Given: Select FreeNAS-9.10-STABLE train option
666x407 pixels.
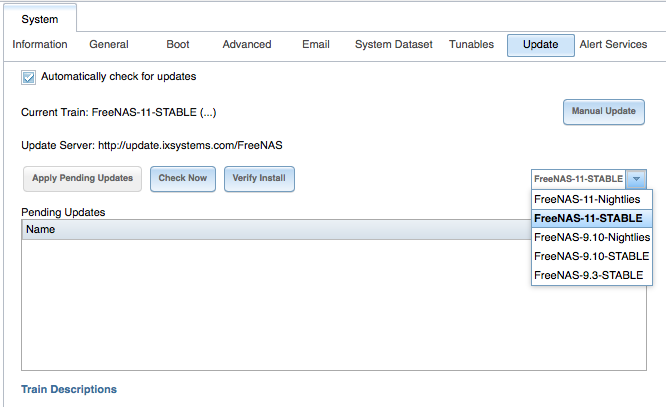Looking at the screenshot, I should click(x=592, y=256).
